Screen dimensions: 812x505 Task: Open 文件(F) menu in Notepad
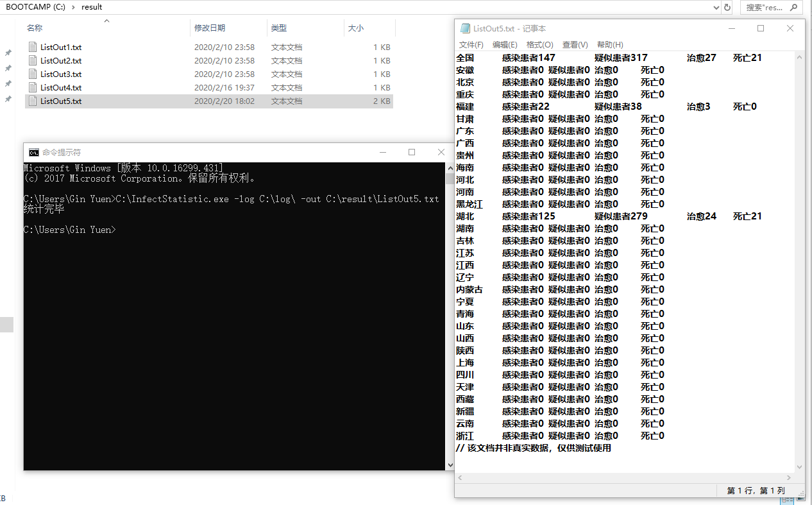471,45
